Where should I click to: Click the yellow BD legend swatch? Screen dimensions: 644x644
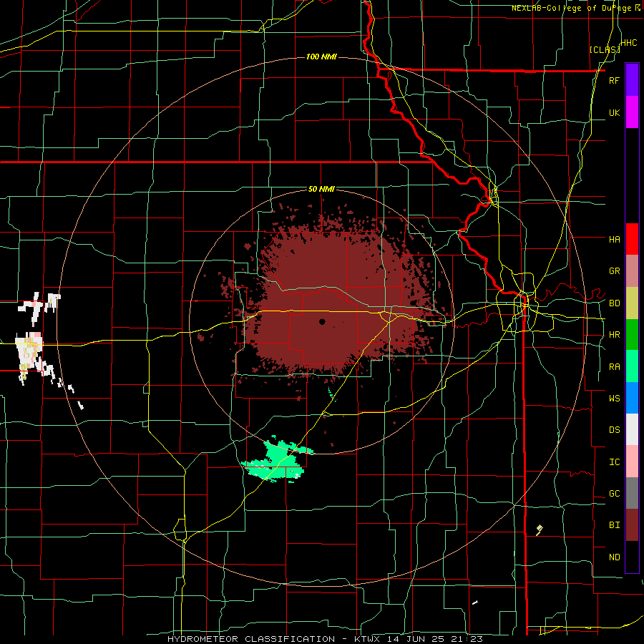tap(632, 303)
